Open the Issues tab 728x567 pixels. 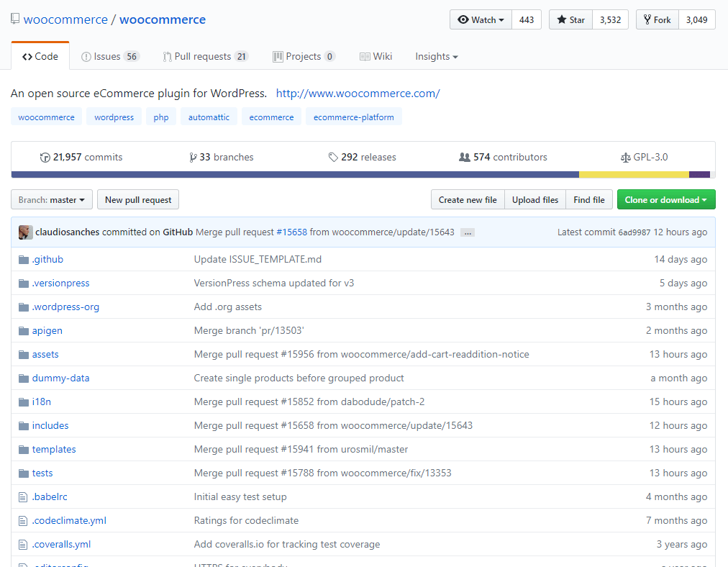click(x=110, y=57)
